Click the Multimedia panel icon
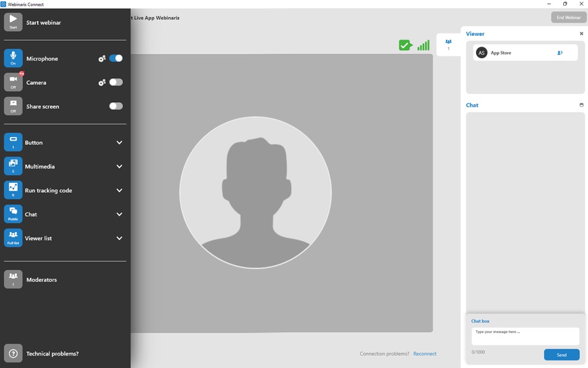 (13, 167)
